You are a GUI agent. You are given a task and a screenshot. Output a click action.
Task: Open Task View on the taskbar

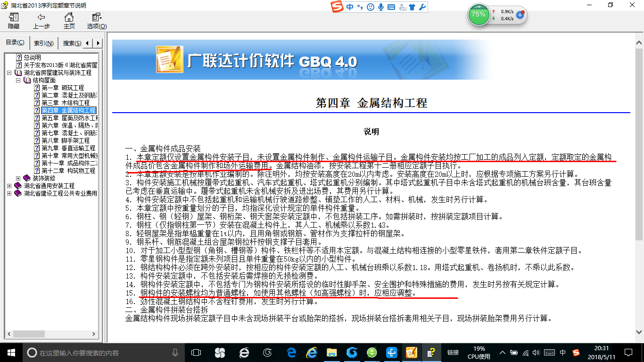(x=196, y=353)
